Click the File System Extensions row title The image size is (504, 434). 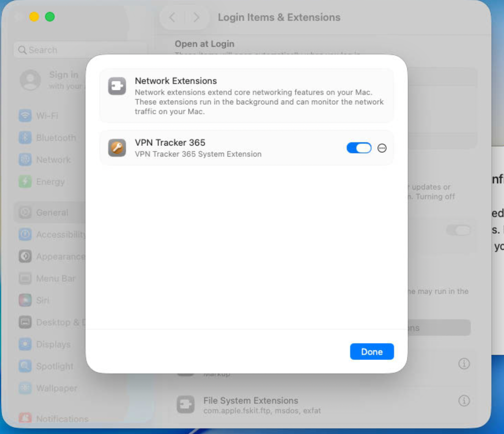pos(250,400)
